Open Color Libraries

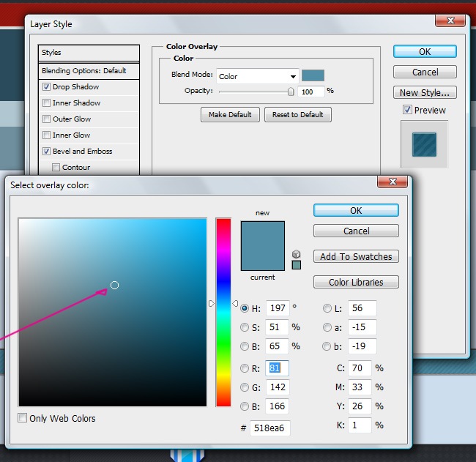(356, 282)
